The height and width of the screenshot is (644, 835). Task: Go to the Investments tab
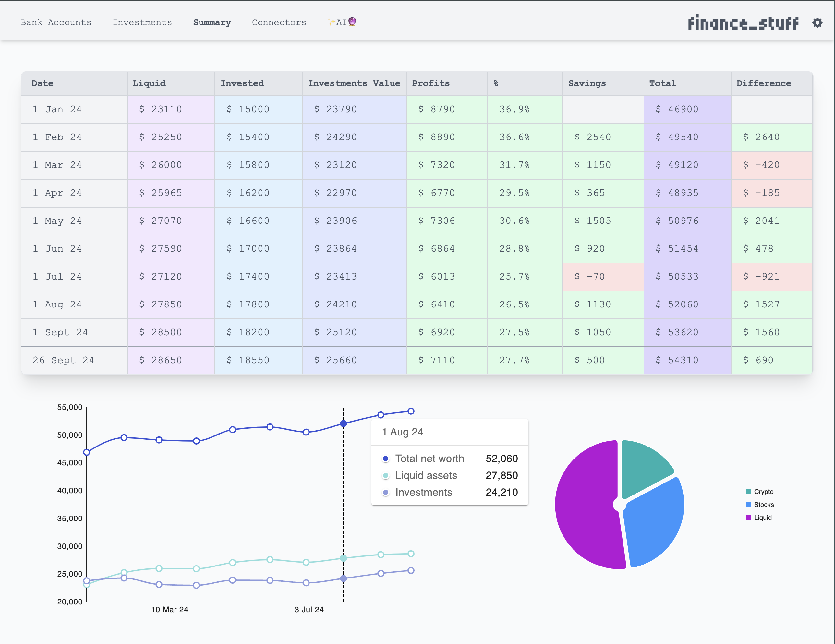(x=142, y=23)
